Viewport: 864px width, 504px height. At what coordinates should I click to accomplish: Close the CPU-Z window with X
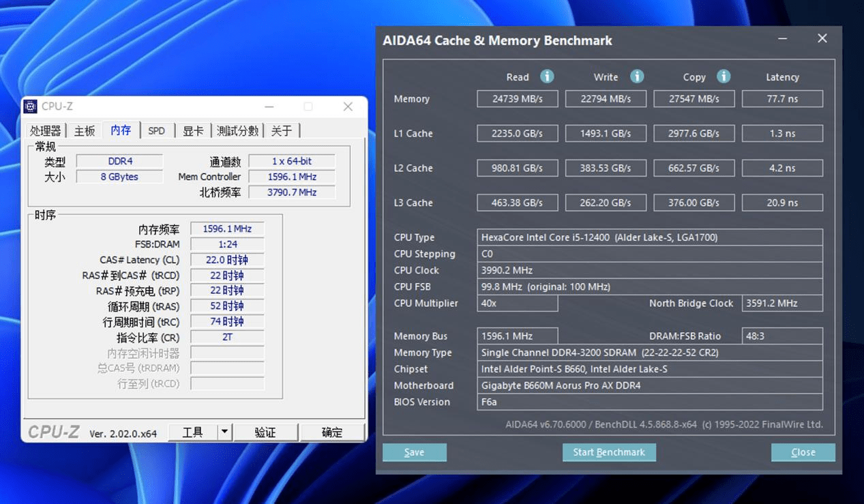click(x=348, y=106)
